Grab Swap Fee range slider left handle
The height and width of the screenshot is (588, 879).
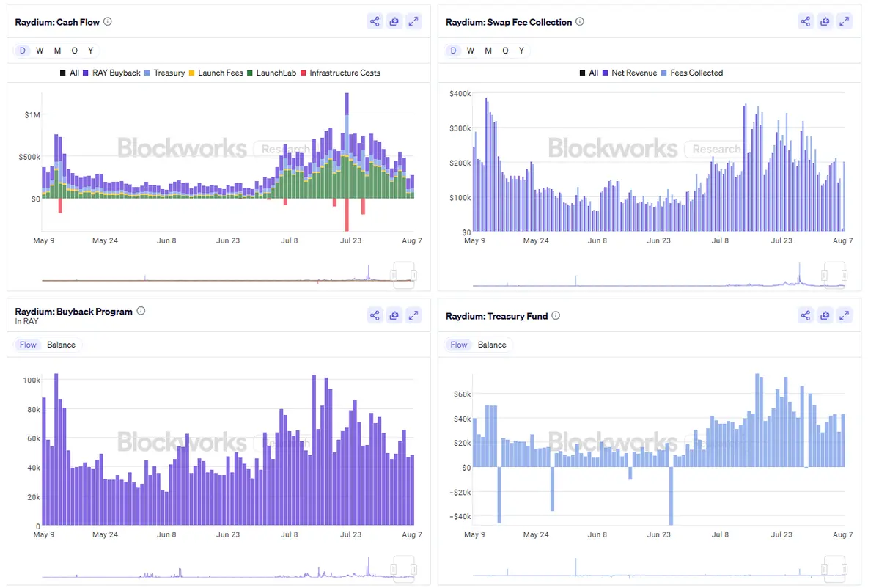pyautogui.click(x=824, y=275)
